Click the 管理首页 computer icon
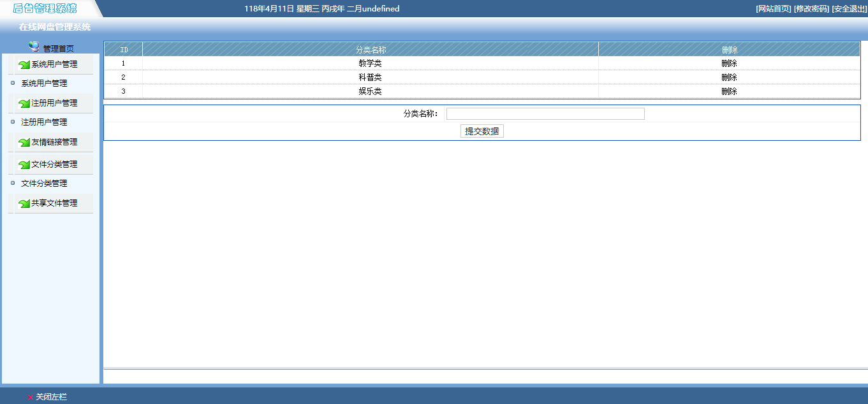 (x=34, y=47)
